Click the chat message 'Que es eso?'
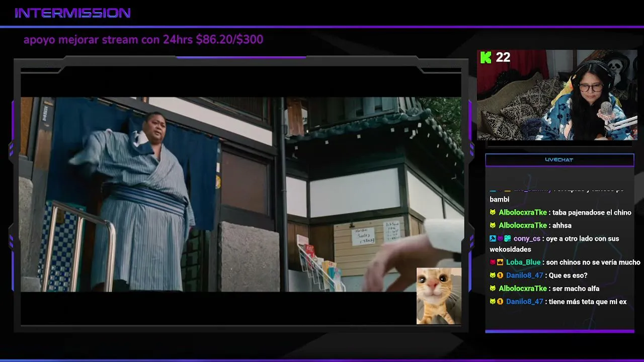The width and height of the screenshot is (644, 362). [568, 276]
